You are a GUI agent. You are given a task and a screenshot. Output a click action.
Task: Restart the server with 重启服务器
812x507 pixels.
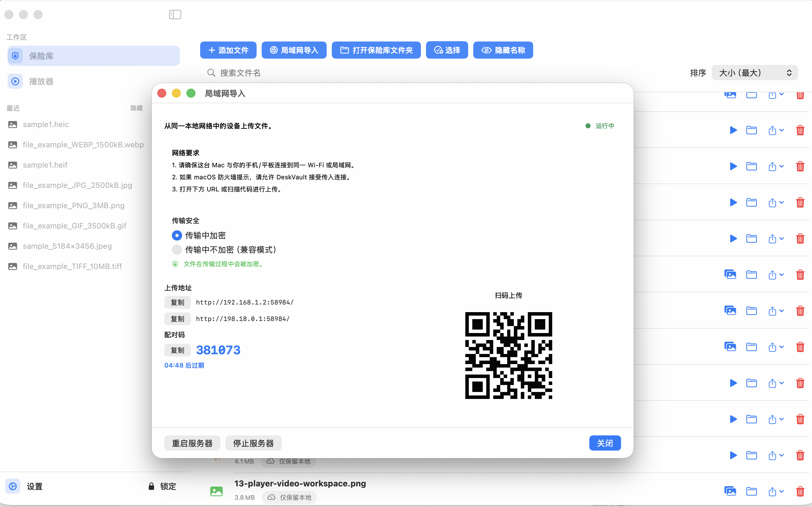(192, 443)
